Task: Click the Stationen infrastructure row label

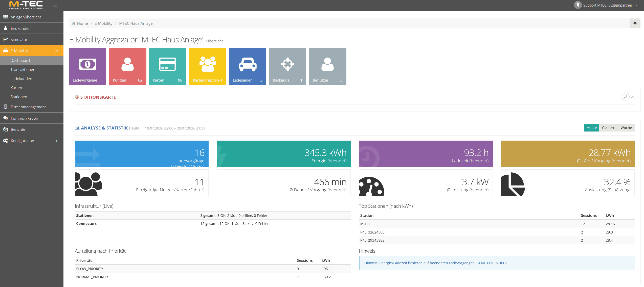Action: pyautogui.click(x=85, y=216)
